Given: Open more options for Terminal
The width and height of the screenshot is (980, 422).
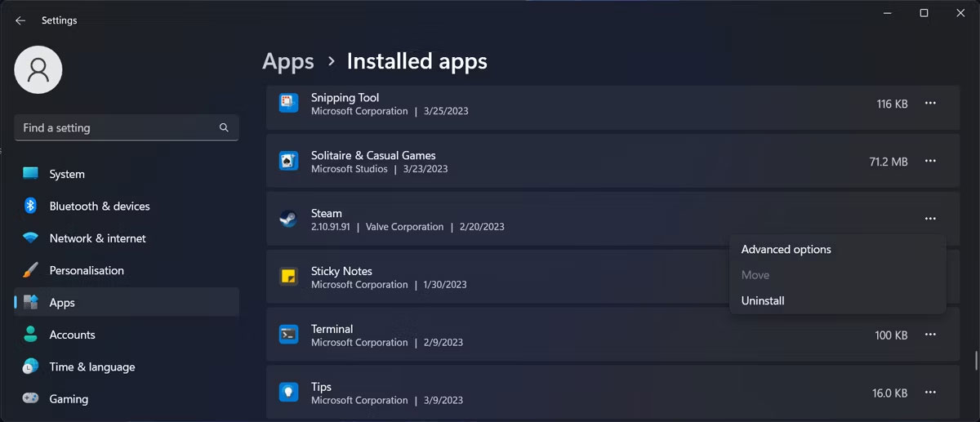Looking at the screenshot, I should coord(930,335).
